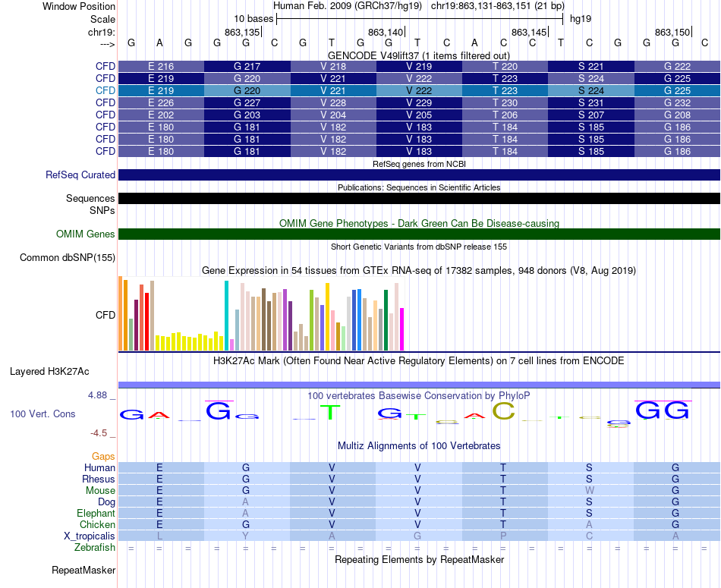Click the CFD label beside GTEx chart
This screenshot has height=588, width=721.
105,315
